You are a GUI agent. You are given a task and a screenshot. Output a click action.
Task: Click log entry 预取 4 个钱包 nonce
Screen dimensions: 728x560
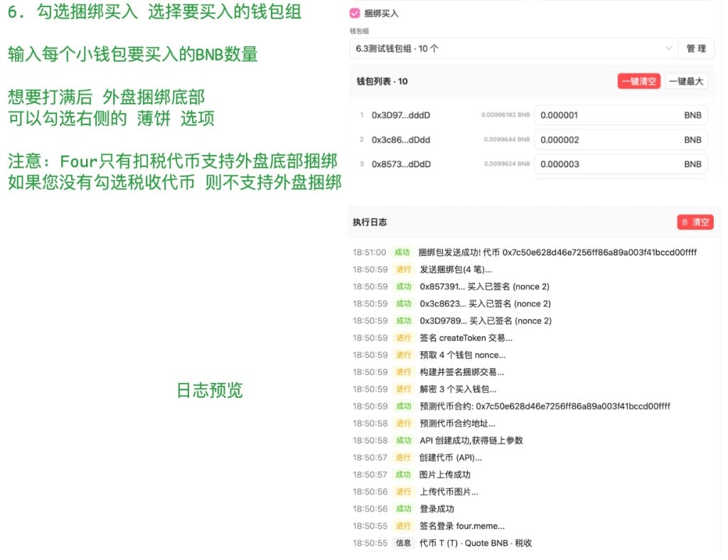tap(462, 355)
